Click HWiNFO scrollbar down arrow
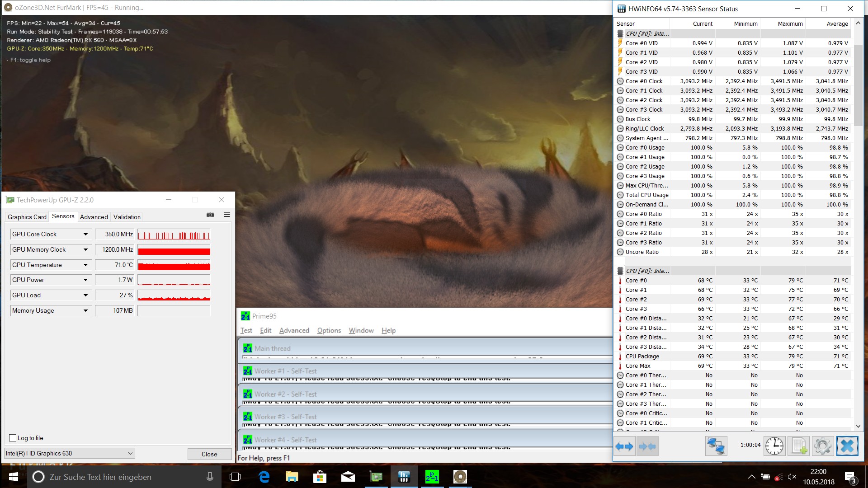The image size is (868, 488). pyautogui.click(x=858, y=426)
